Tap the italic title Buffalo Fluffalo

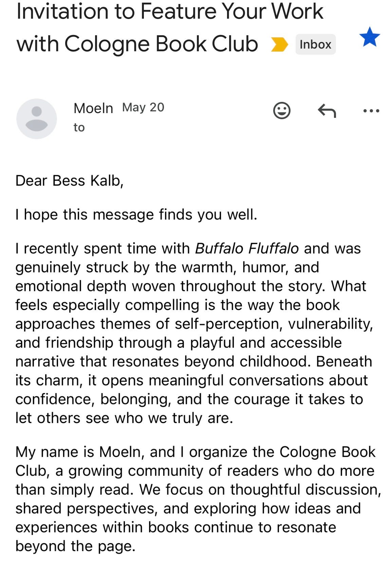point(247,249)
